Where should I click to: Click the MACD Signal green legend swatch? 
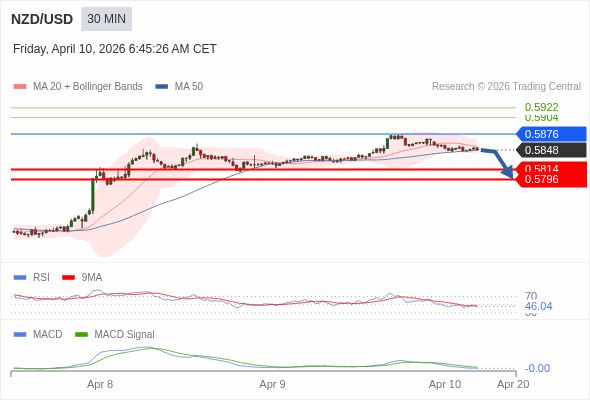81,334
